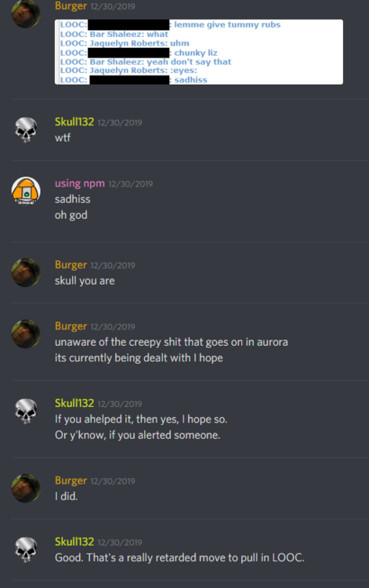
Task: Click Skull132's avatar beside the "Good." message
Action: click(26, 550)
